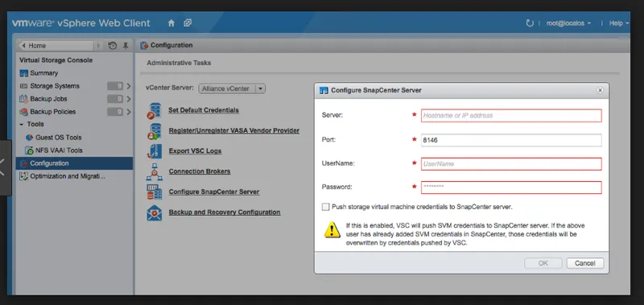This screenshot has height=305, width=644.
Task: Click the Backup Jobs sidebar icon
Action: (24, 99)
